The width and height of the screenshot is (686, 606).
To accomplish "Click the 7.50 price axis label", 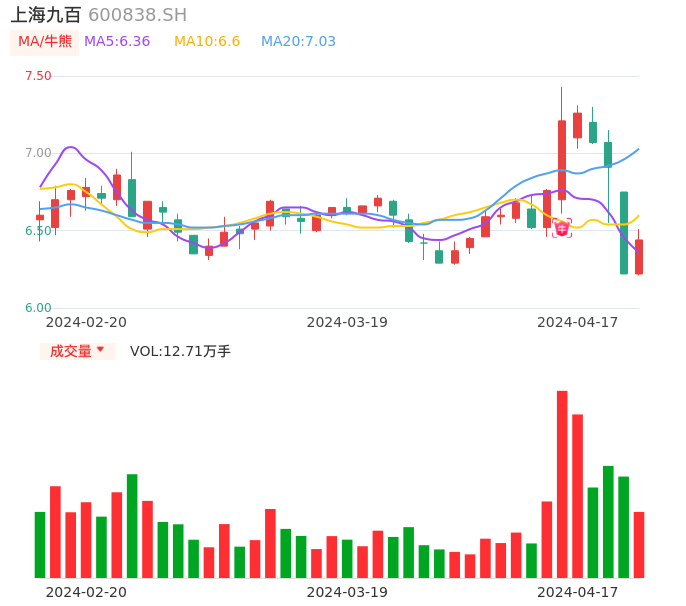I will point(38,76).
